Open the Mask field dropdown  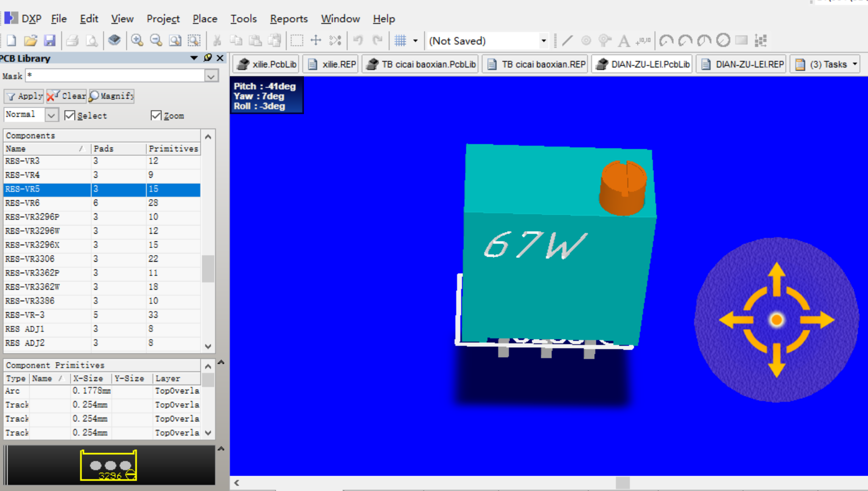coord(211,76)
